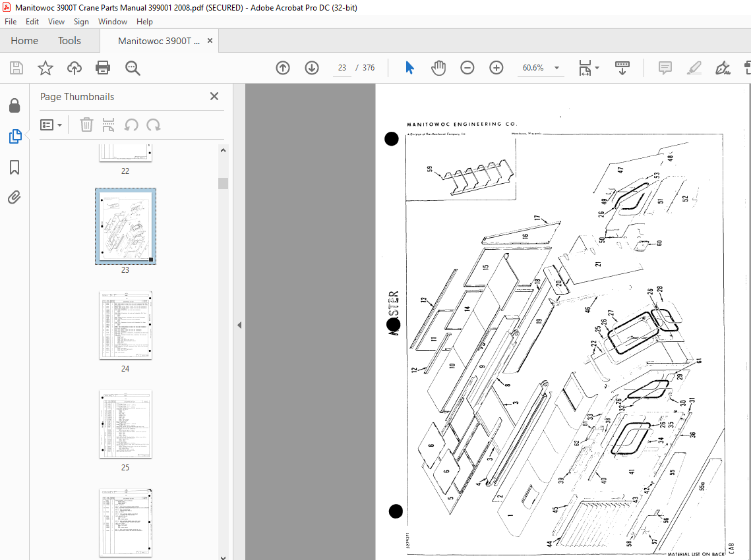Viewport: 751px width, 560px height.
Task: Open the Window menu
Action: pos(113,22)
